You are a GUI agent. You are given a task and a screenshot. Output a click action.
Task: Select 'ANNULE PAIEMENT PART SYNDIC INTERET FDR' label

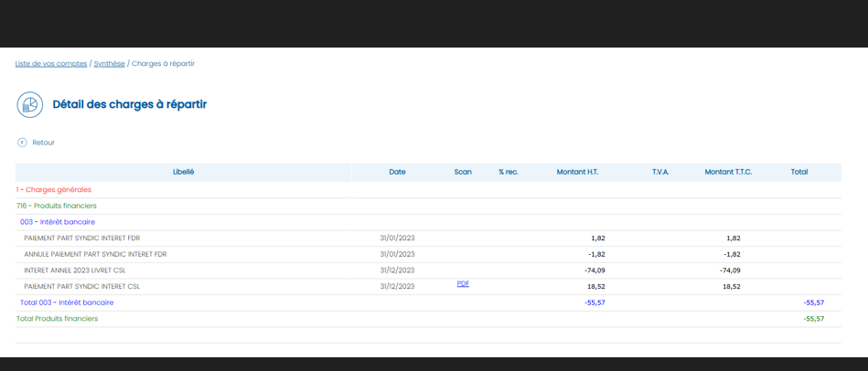(95, 254)
